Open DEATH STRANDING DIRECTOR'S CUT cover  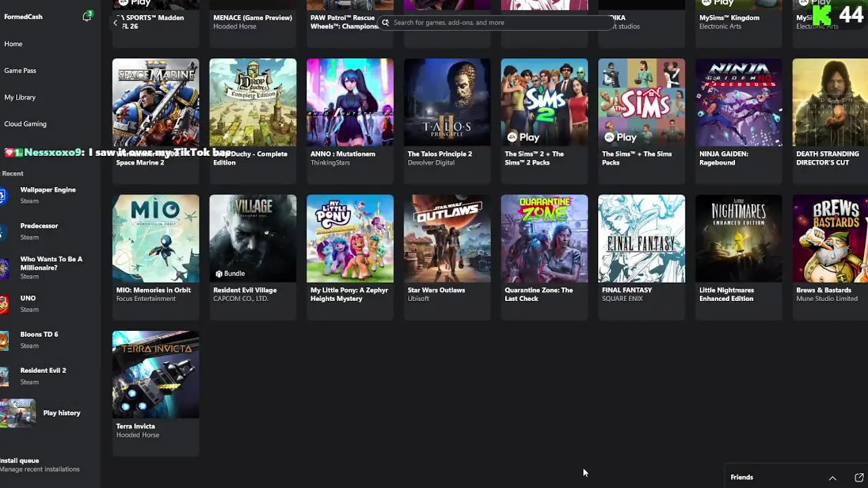coord(830,102)
